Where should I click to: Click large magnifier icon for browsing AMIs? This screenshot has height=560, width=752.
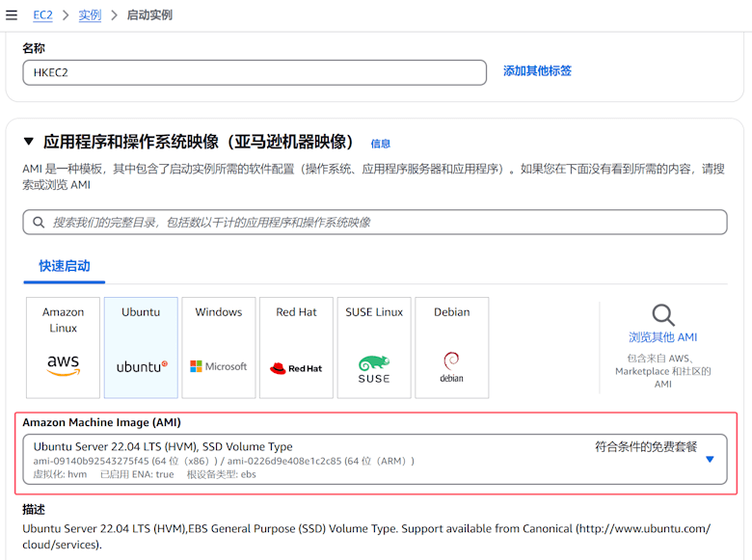coord(663,315)
